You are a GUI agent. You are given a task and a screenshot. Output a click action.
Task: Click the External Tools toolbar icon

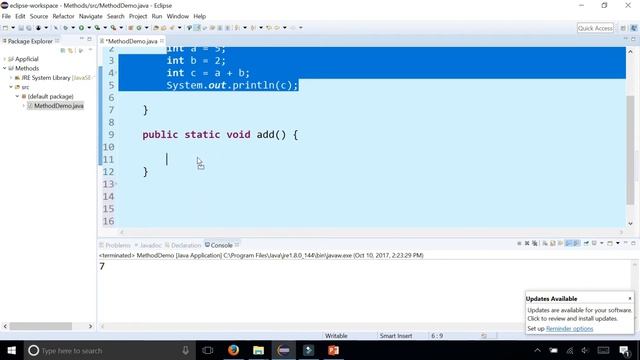(113, 28)
